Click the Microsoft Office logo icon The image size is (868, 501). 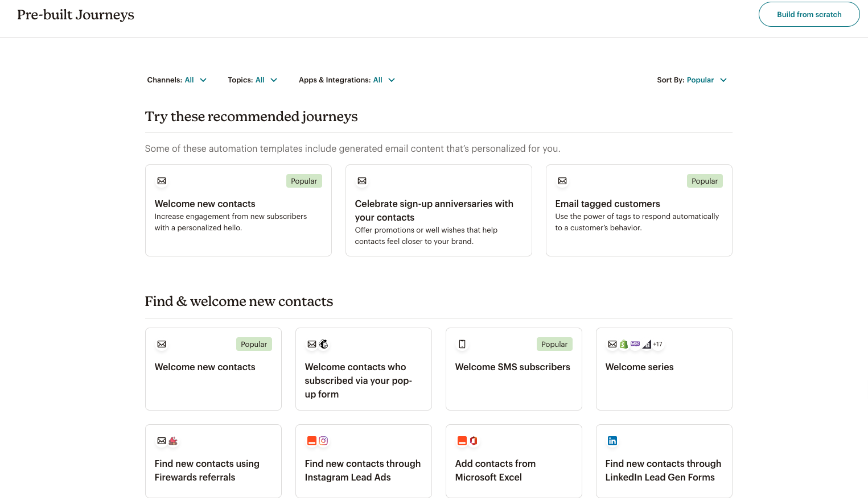click(x=474, y=441)
